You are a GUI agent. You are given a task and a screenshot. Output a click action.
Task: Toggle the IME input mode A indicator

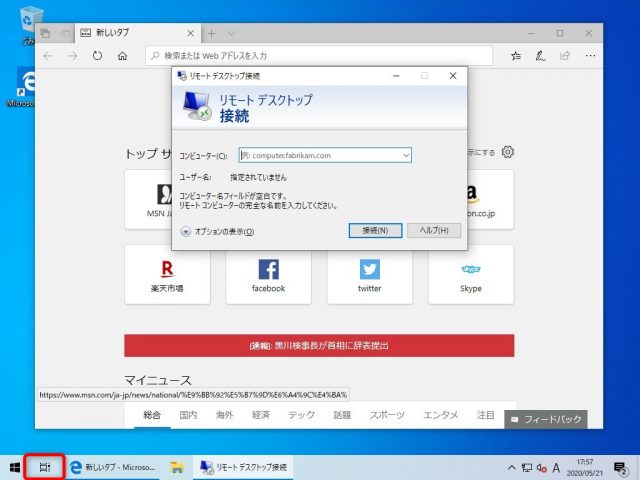click(556, 467)
